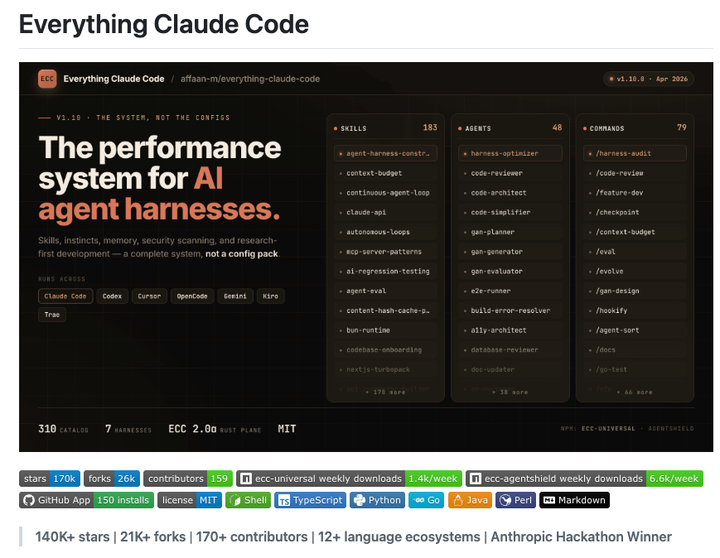
Task: Open the forks 26k badge
Action: (x=112, y=479)
